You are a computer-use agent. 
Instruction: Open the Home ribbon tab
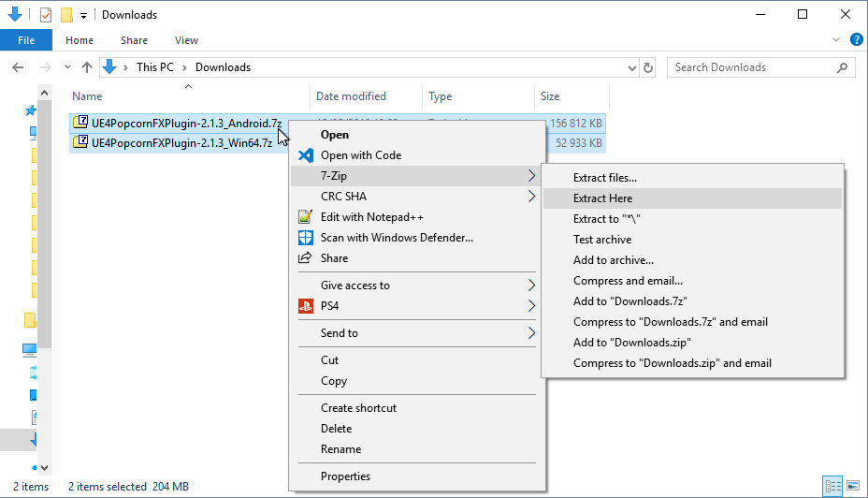80,40
